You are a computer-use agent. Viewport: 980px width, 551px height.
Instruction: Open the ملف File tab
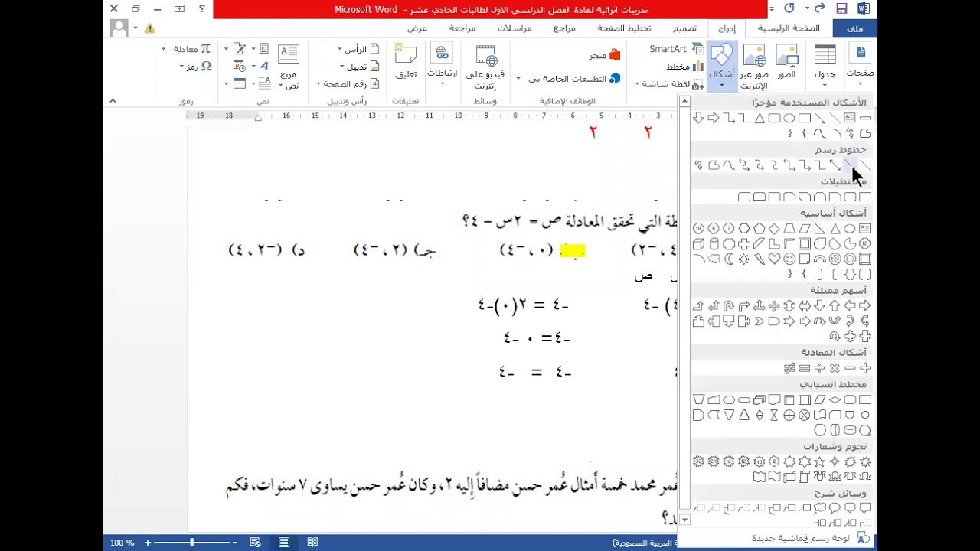[x=855, y=28]
